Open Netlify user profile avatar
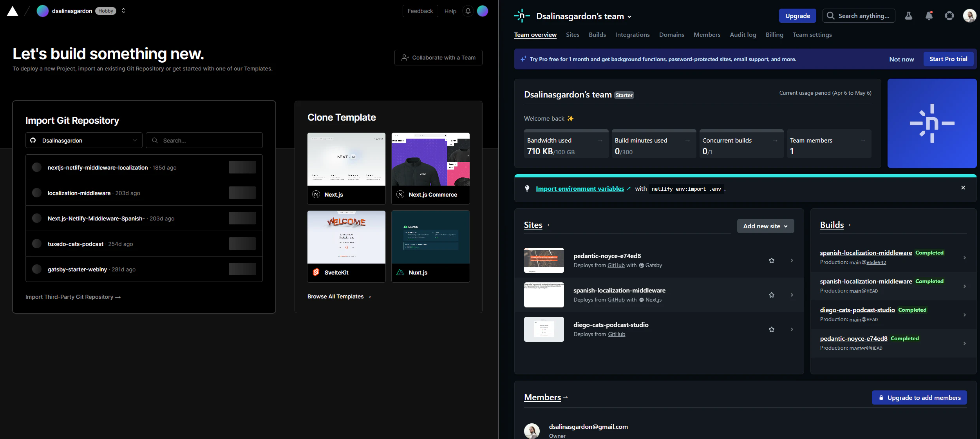 (x=970, y=16)
